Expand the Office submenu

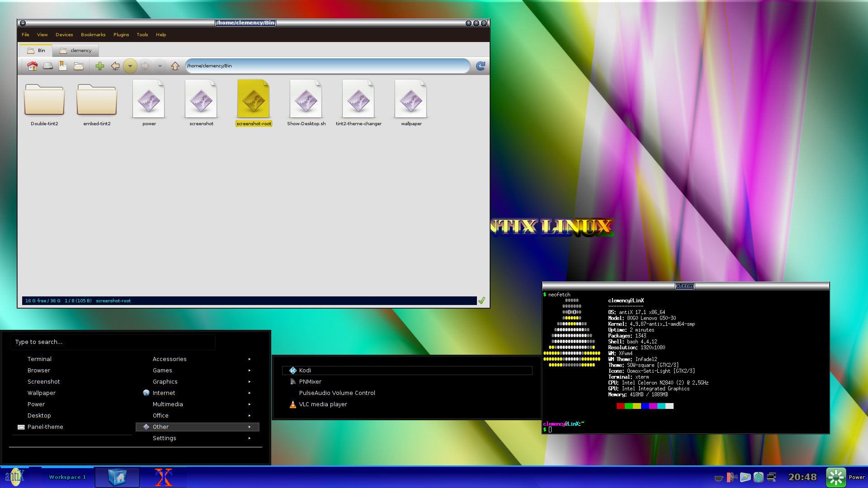click(198, 416)
